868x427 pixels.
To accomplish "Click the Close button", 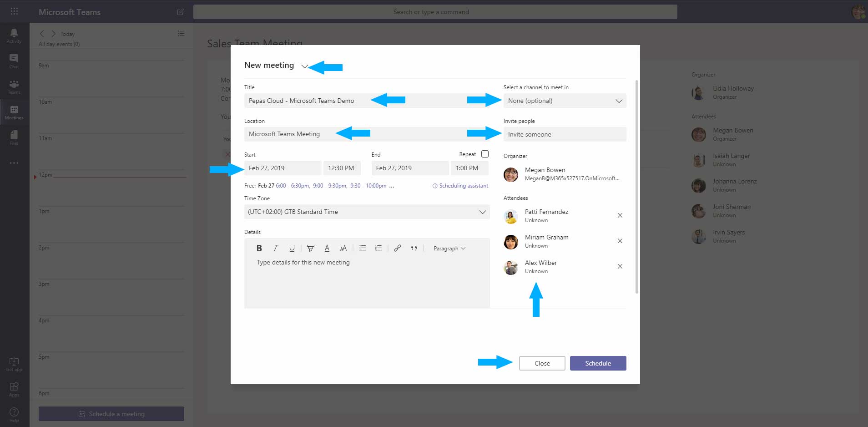I will [x=542, y=363].
